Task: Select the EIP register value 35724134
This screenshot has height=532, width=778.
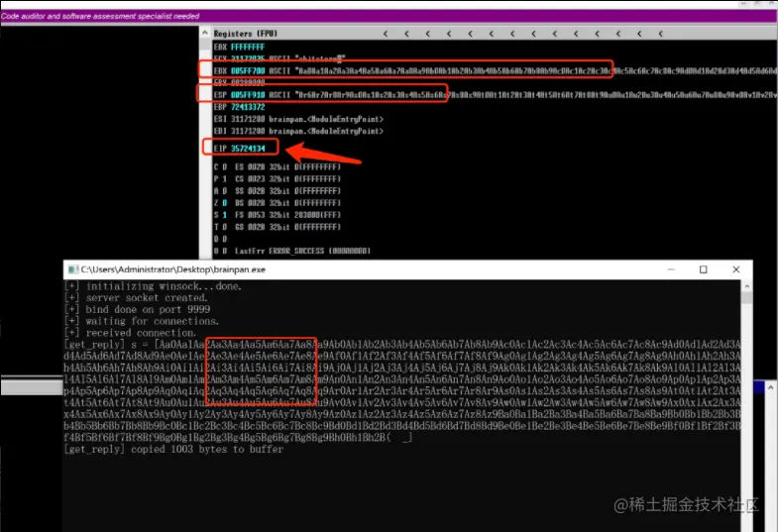Action: [x=248, y=149]
